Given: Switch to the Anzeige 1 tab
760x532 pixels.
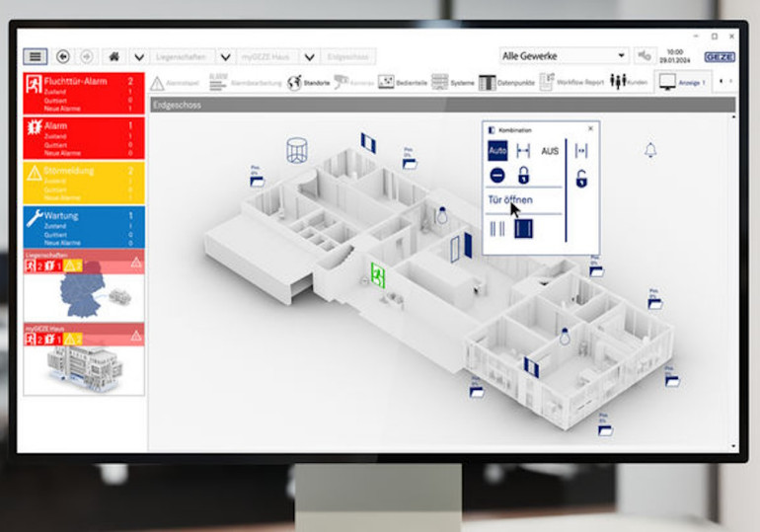Looking at the screenshot, I should pyautogui.click(x=683, y=82).
